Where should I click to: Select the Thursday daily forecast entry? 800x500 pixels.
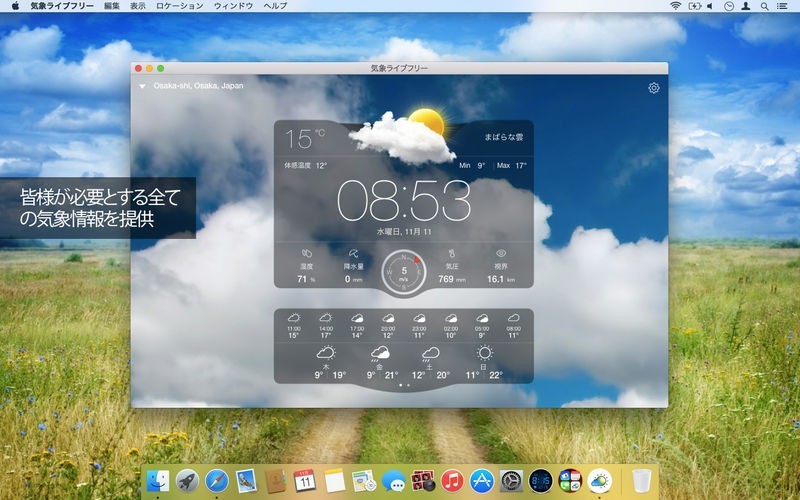click(x=325, y=363)
